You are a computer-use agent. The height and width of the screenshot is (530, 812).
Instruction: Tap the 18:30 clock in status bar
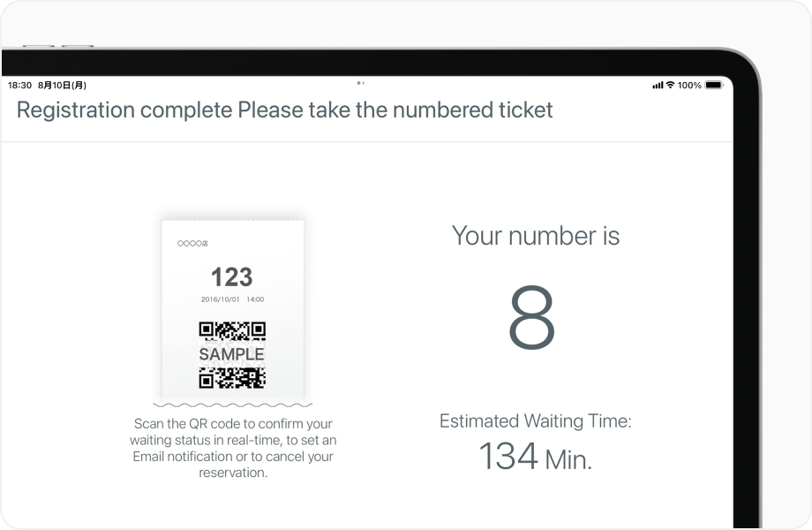(19, 85)
